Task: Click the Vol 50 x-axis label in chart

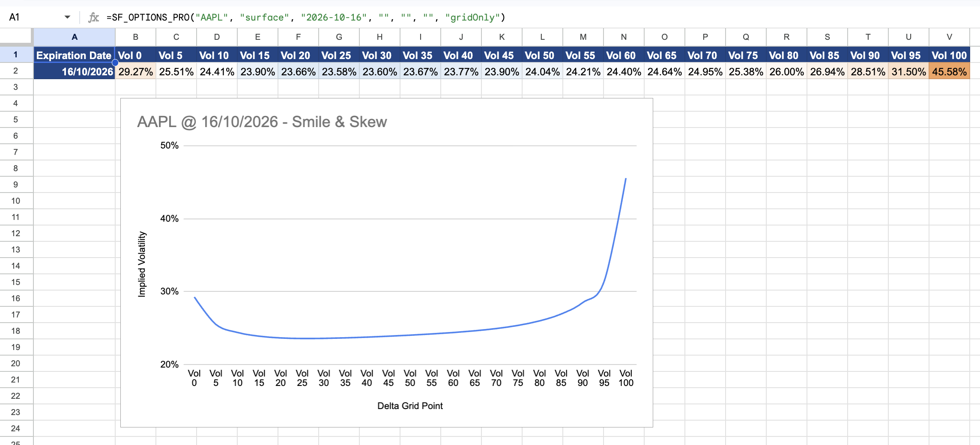Action: pos(410,378)
